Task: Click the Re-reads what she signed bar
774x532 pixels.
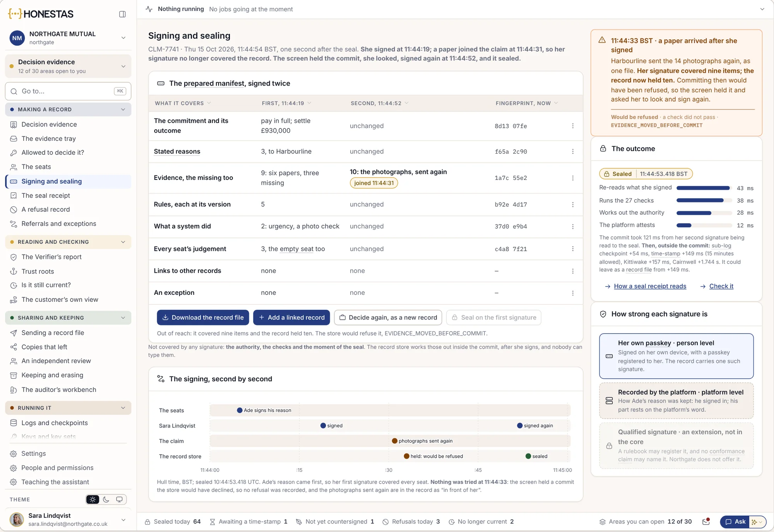Action: [704, 188]
